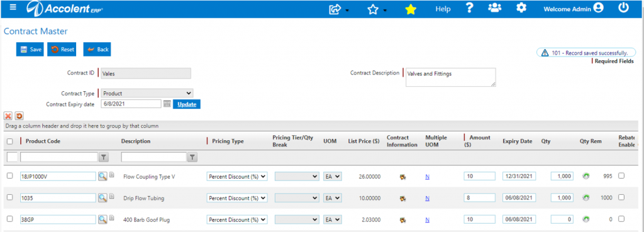The height and width of the screenshot is (232, 644).
Task: Open the Contract Type dropdown
Action: [147, 93]
